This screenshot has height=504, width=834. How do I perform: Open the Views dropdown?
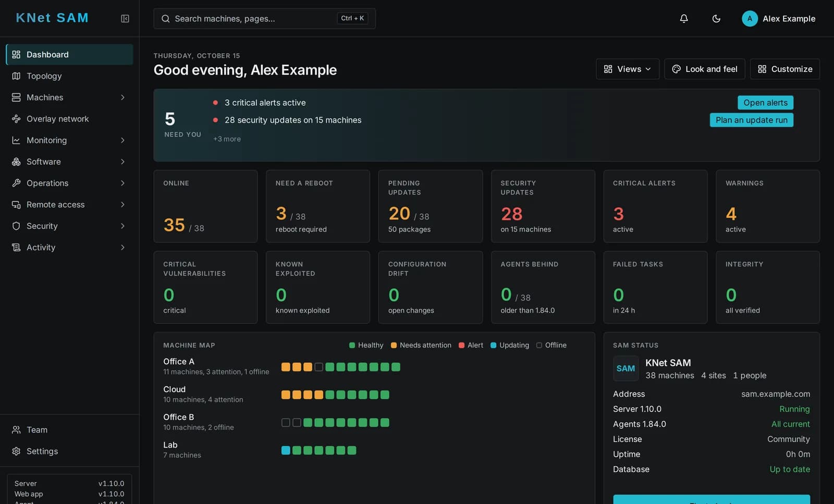tap(628, 69)
